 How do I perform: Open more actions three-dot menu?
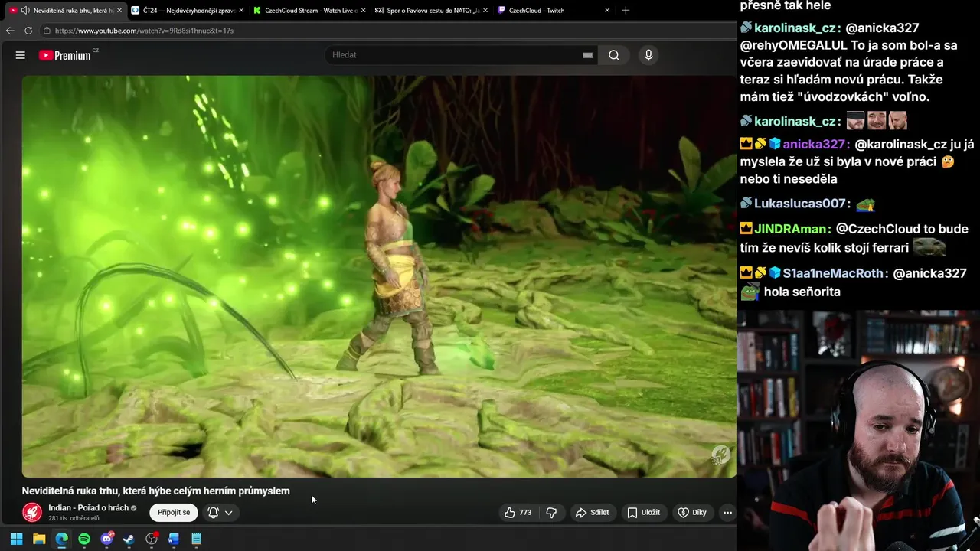click(x=727, y=513)
